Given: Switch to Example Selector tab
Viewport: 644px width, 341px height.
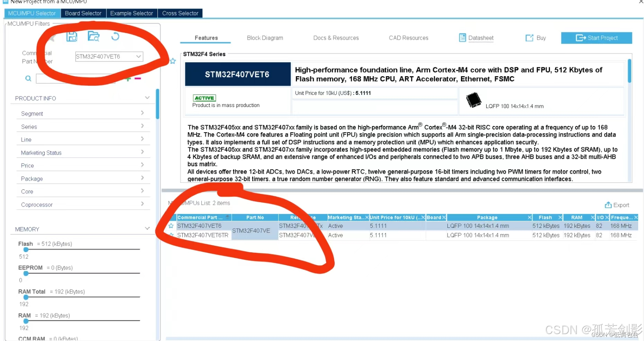Looking at the screenshot, I should [131, 13].
